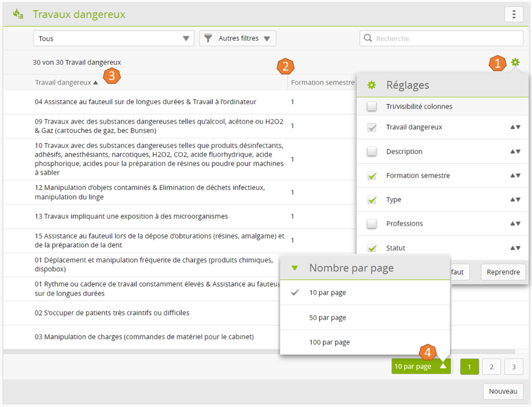The image size is (532, 407).
Task: Check the Professions column checkbox
Action: pos(372,224)
